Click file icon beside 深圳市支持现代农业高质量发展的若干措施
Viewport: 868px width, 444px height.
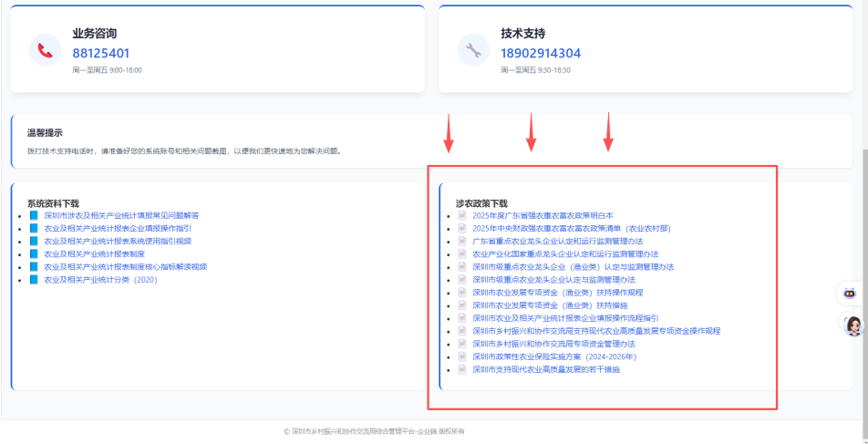click(462, 370)
